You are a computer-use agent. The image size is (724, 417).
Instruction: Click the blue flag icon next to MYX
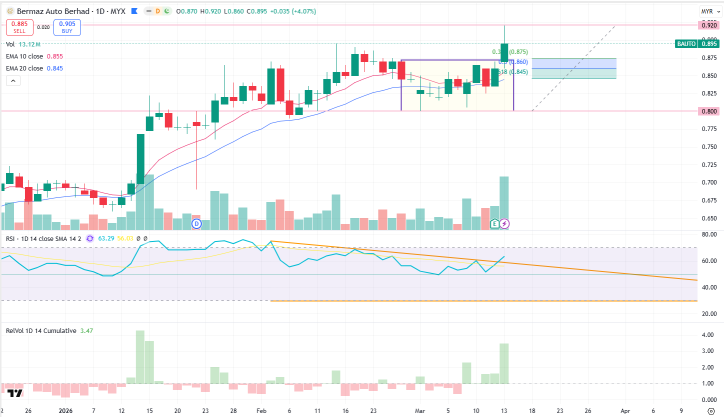pos(134,11)
